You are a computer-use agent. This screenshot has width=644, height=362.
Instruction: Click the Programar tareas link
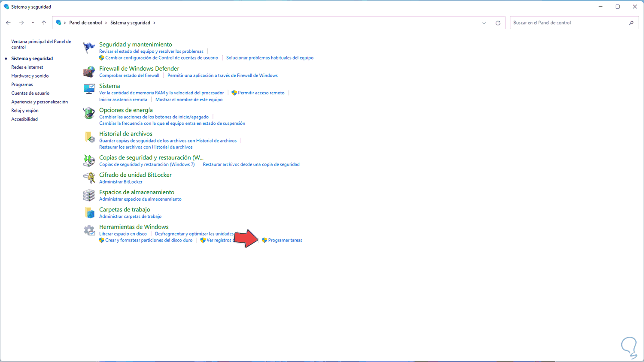[285, 241]
